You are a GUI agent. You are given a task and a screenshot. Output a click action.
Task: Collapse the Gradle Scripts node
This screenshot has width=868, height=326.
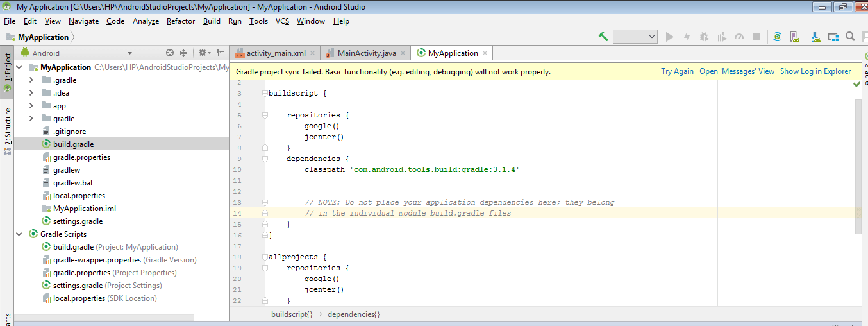[x=19, y=234]
